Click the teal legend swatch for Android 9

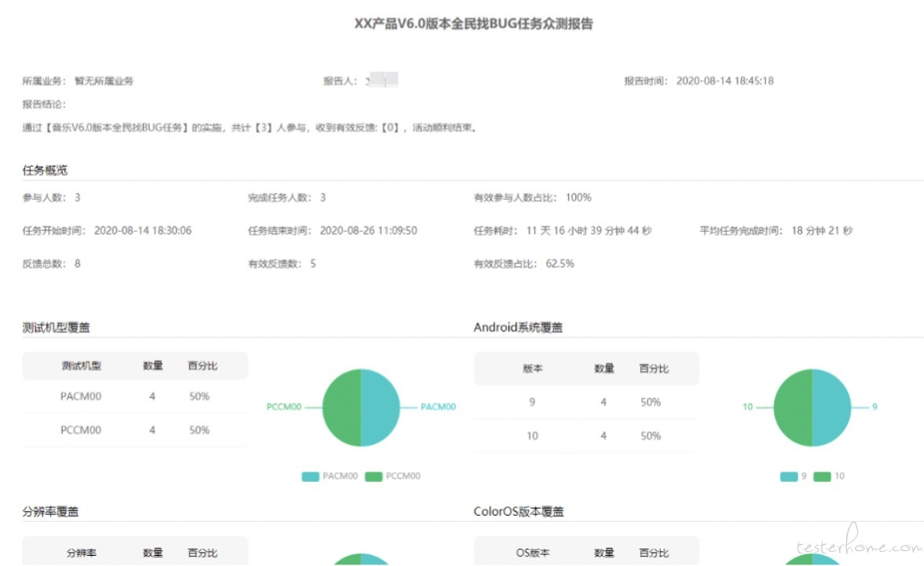(789, 476)
